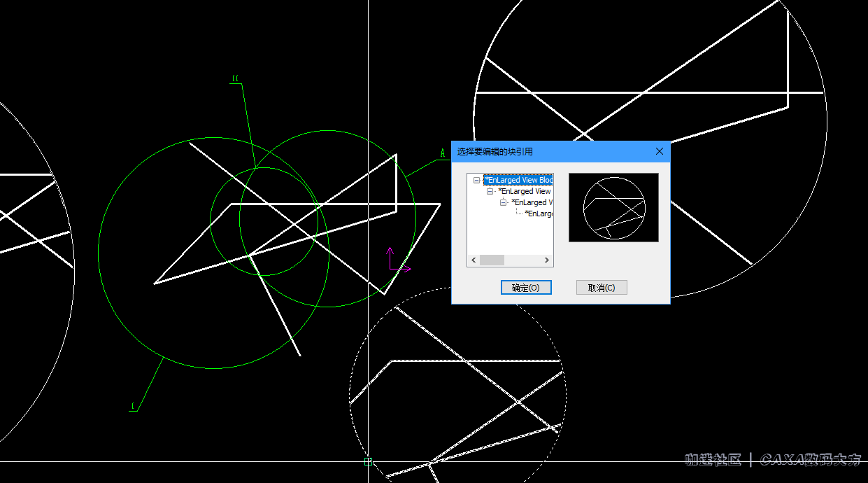This screenshot has width=868, height=483.
Task: Select the deepest nested EnLarged tree item
Action: (538, 213)
